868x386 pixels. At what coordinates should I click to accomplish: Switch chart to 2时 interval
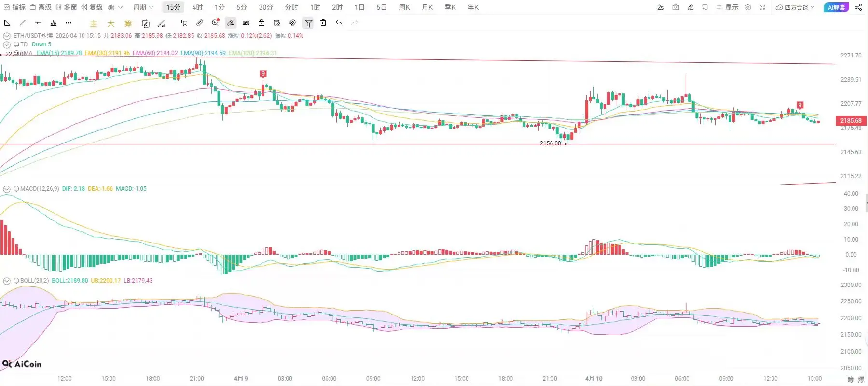coord(337,7)
